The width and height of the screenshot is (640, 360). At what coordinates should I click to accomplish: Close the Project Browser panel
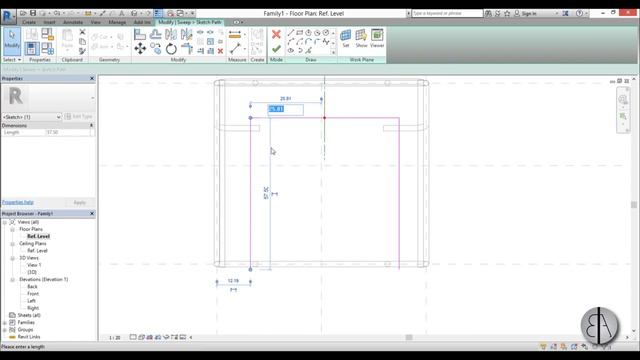click(91, 213)
